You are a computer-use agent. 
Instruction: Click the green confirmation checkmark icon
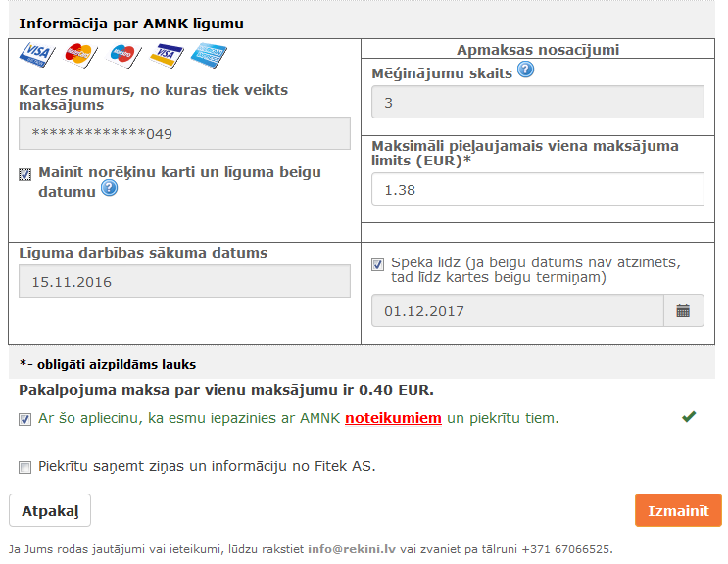pos(689,416)
